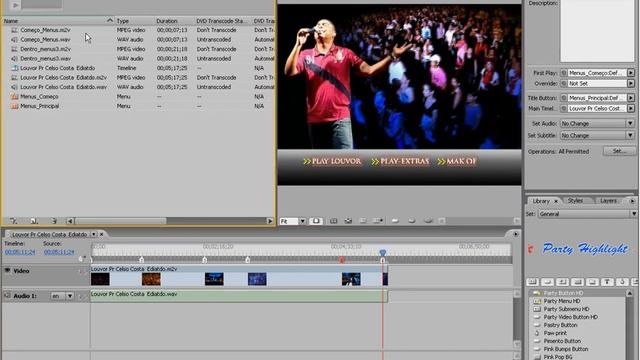640x360 pixels.
Task: Open Audio 1 language en dropdown
Action: point(62,296)
